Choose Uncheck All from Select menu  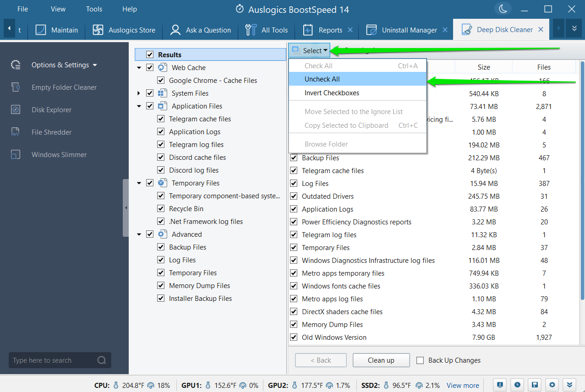(x=322, y=79)
